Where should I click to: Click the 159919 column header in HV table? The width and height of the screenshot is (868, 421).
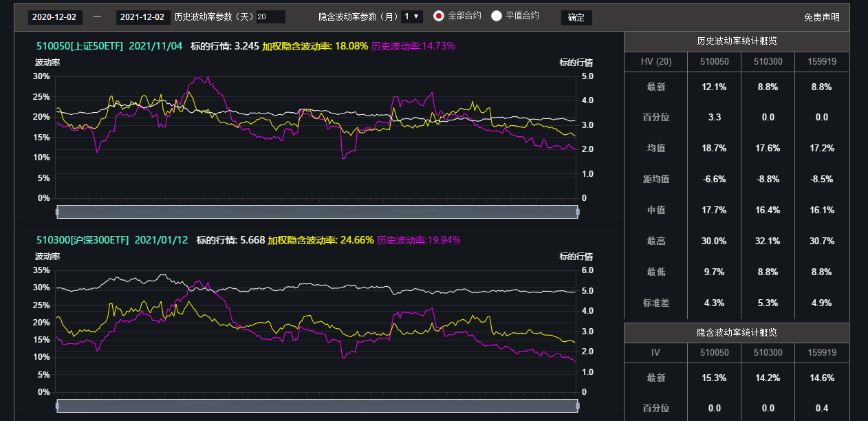(822, 62)
